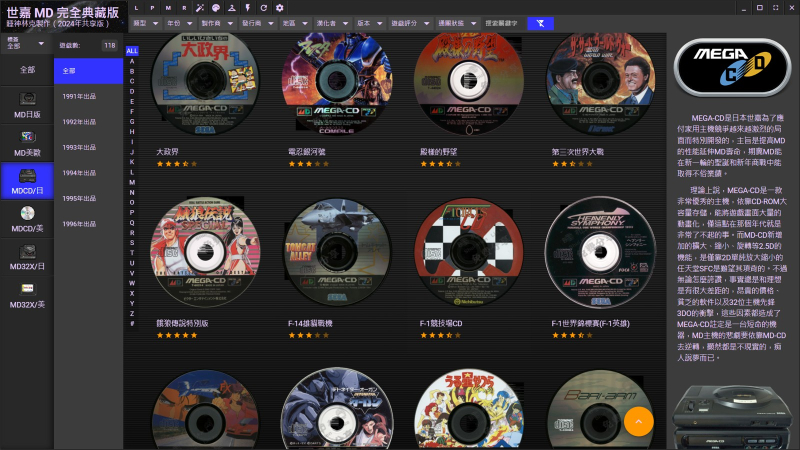
Task: Click the 118 game count value
Action: (x=110, y=45)
